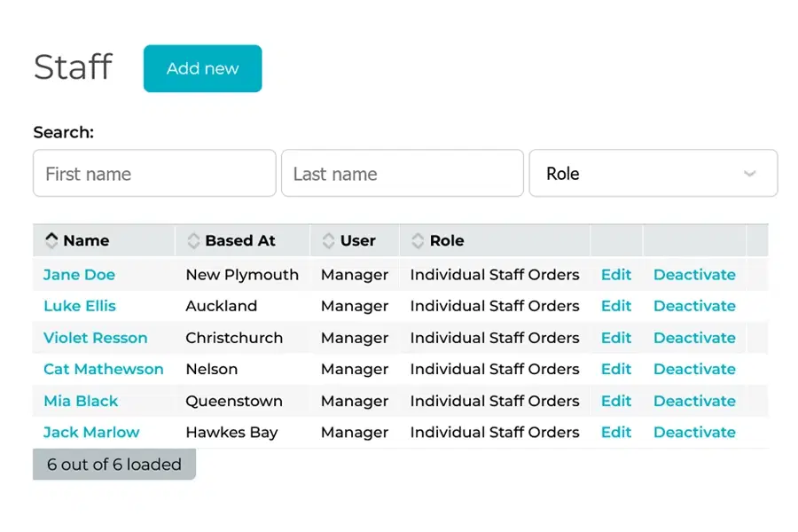Deactivate Violet Resson's account
Viewport: 798px width, 532px height.
click(694, 338)
